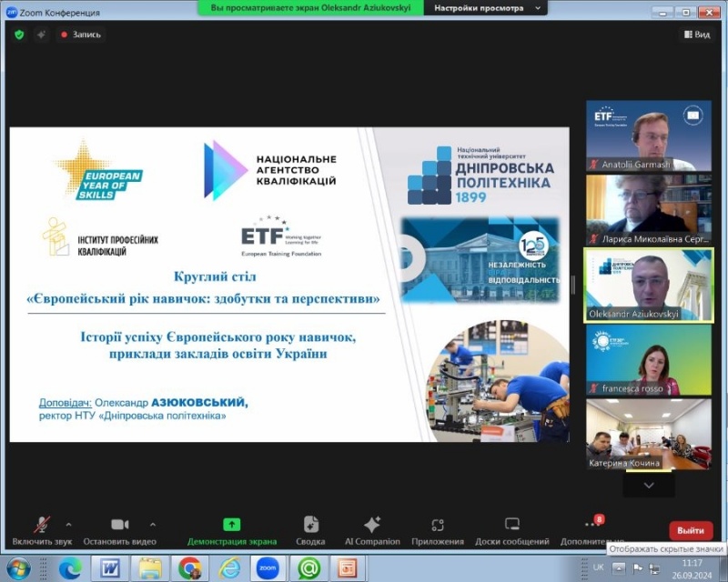Expand video options arrow beside camera

(152, 524)
